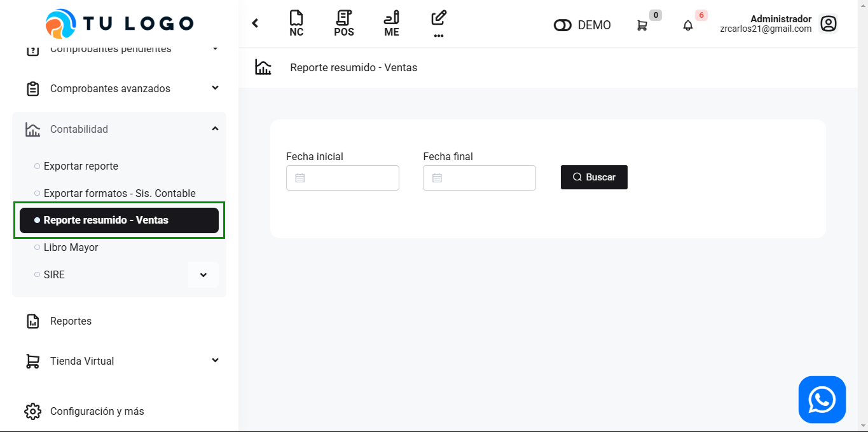The height and width of the screenshot is (432, 868).
Task: Open Exportar formatos - Sis. Contable
Action: (120, 193)
